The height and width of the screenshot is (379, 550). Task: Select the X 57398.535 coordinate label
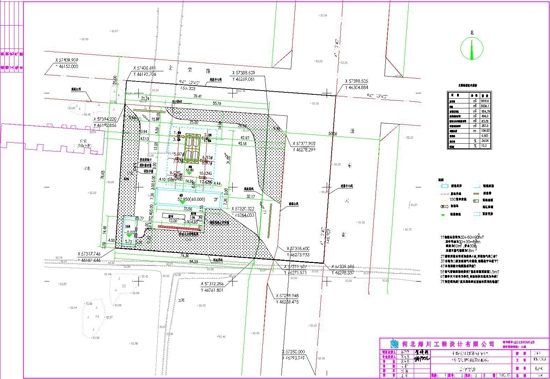pyautogui.click(x=357, y=81)
